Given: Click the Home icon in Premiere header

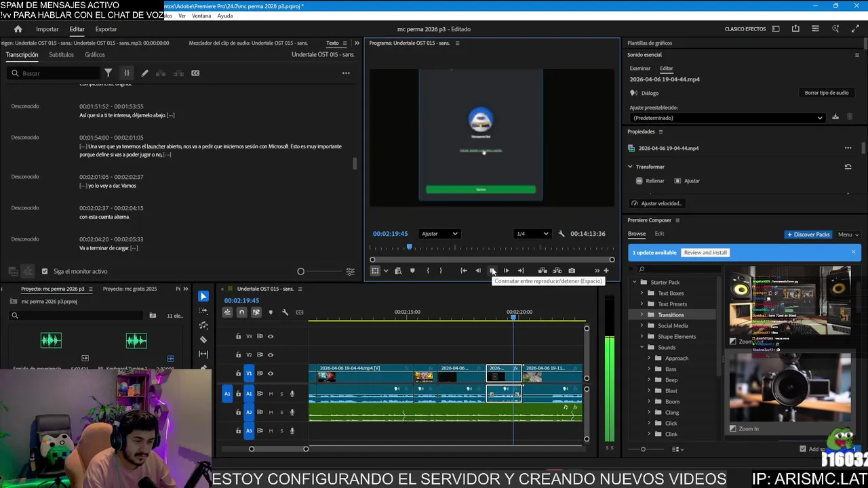Looking at the screenshot, I should click(x=18, y=29).
